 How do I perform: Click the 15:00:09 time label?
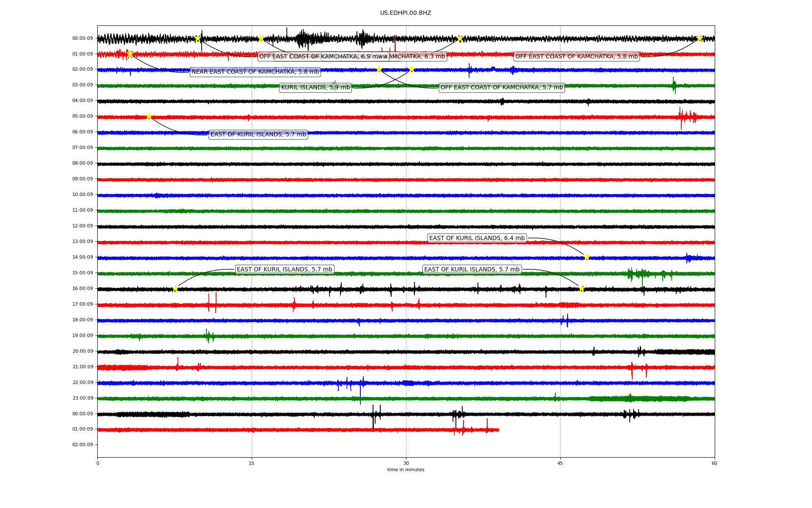pyautogui.click(x=82, y=273)
